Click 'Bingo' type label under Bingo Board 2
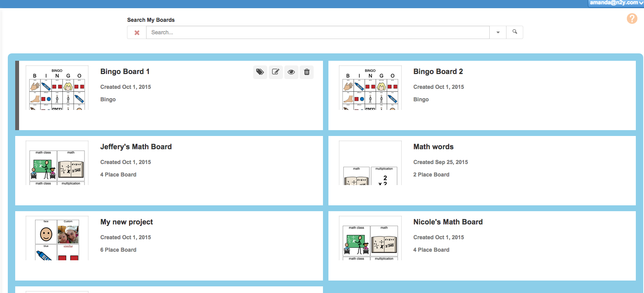644x293 pixels. point(421,99)
